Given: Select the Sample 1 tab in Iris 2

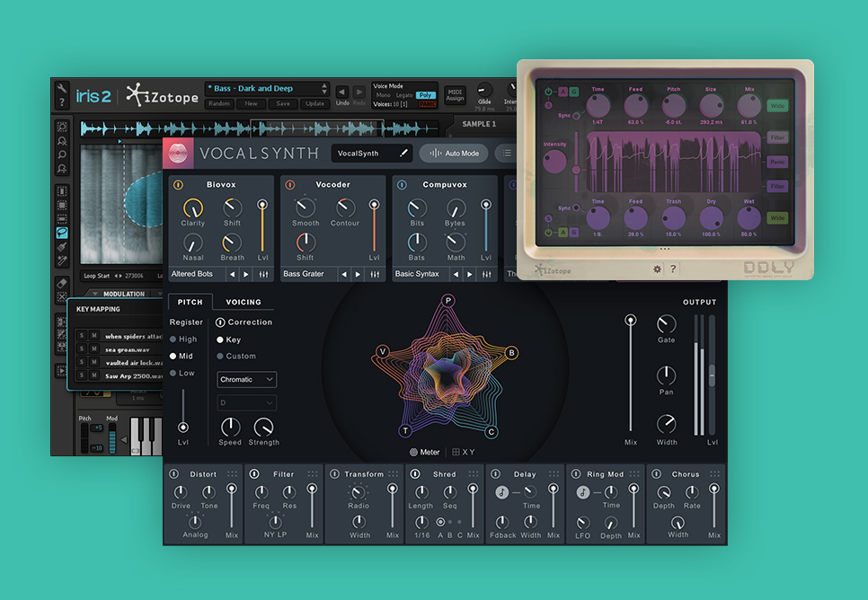Looking at the screenshot, I should tap(480, 124).
